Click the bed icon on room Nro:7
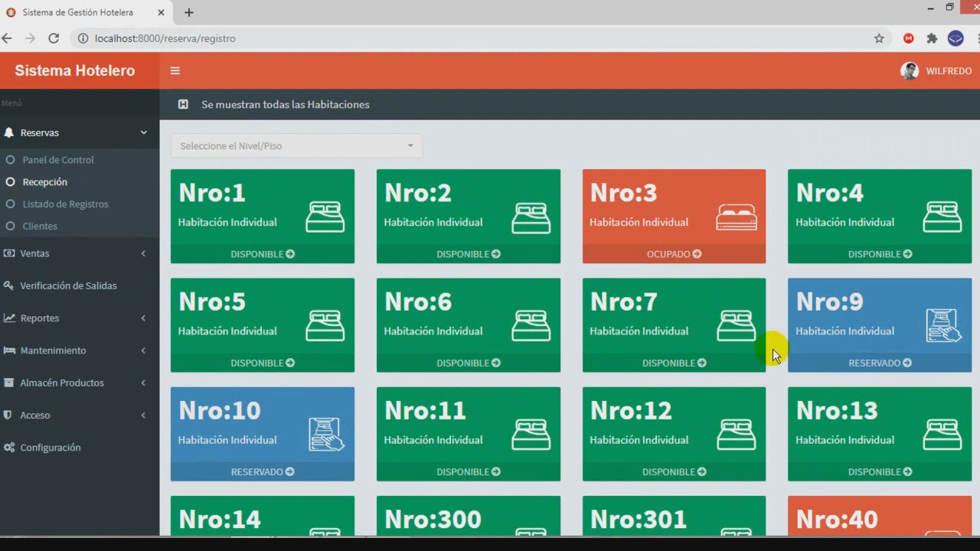Viewport: 980px width, 551px height. coord(737,325)
